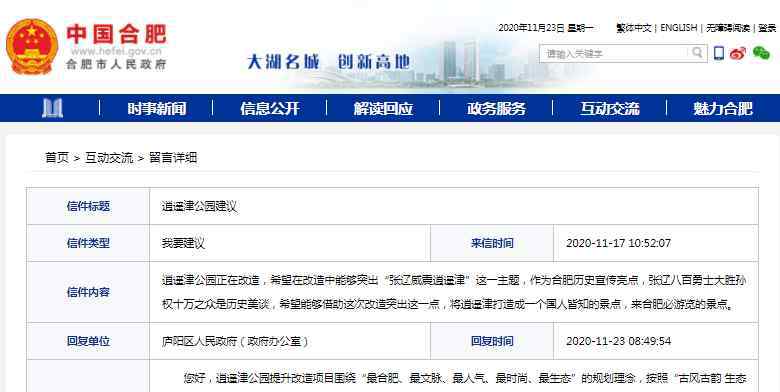Open the 解读回应 menu
Image resolution: width=780 pixels, height=392 pixels.
click(x=384, y=108)
